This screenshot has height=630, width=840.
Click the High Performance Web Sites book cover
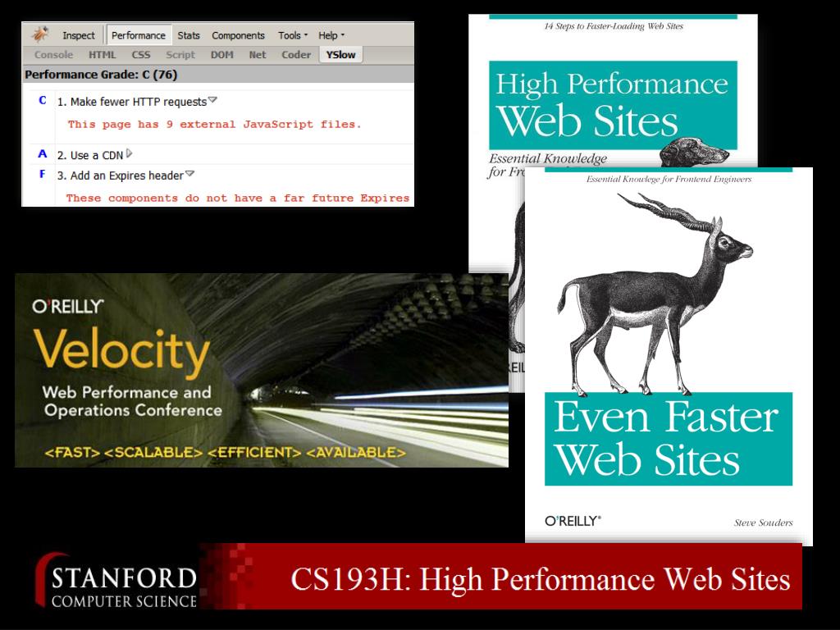[x=613, y=91]
